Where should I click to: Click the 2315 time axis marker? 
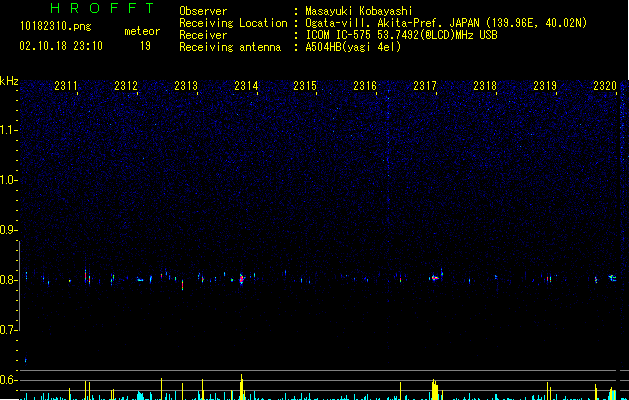[x=305, y=86]
